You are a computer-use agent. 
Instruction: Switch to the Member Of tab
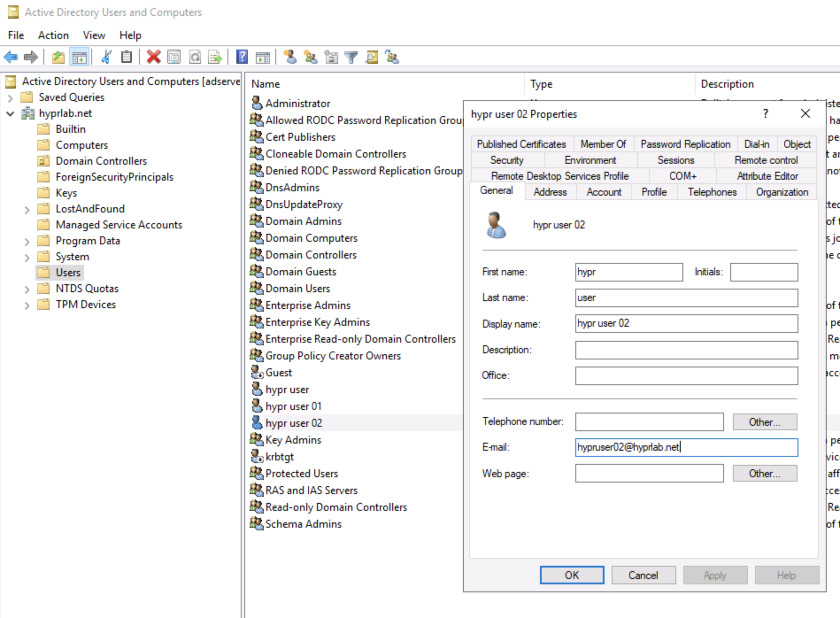(603, 144)
